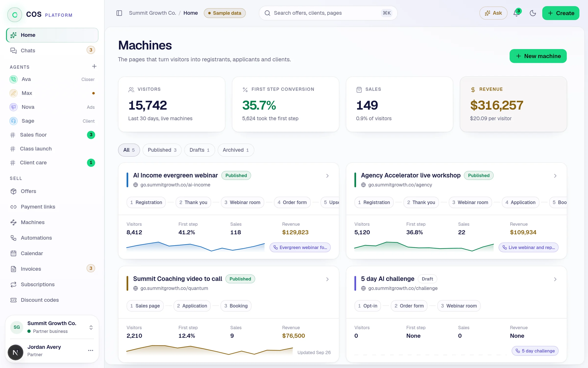
Task: Focus the search offers, clients, pages field
Action: coord(328,13)
